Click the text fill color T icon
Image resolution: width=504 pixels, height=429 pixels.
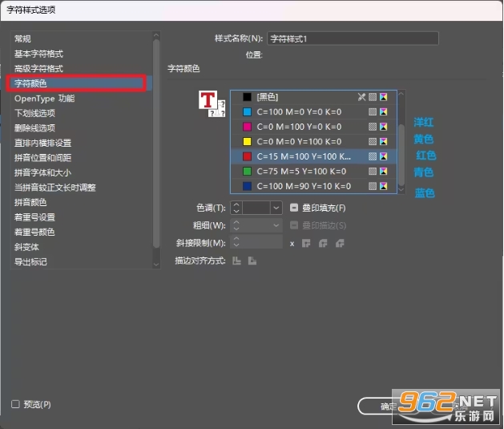[x=208, y=100]
